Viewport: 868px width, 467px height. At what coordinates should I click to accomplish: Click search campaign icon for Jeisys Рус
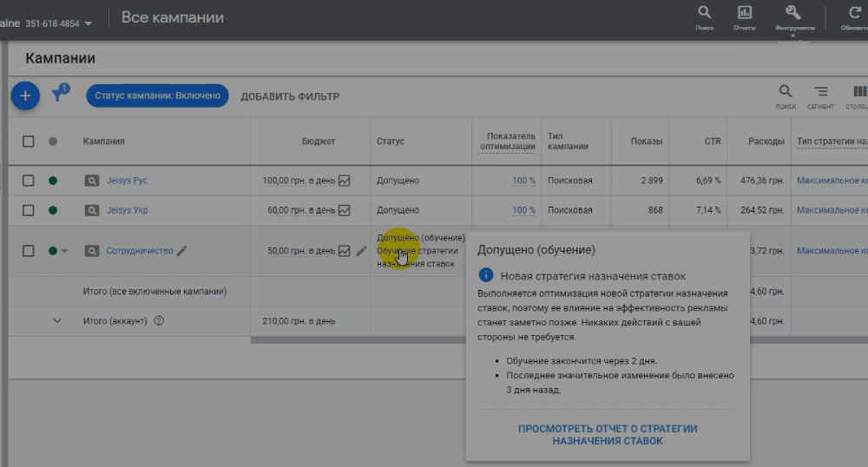click(x=91, y=181)
